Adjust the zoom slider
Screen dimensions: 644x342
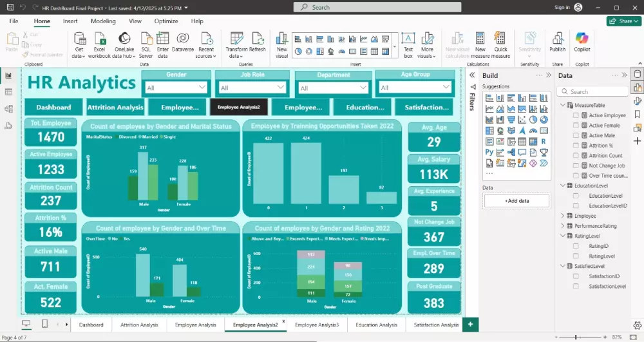tap(576, 337)
